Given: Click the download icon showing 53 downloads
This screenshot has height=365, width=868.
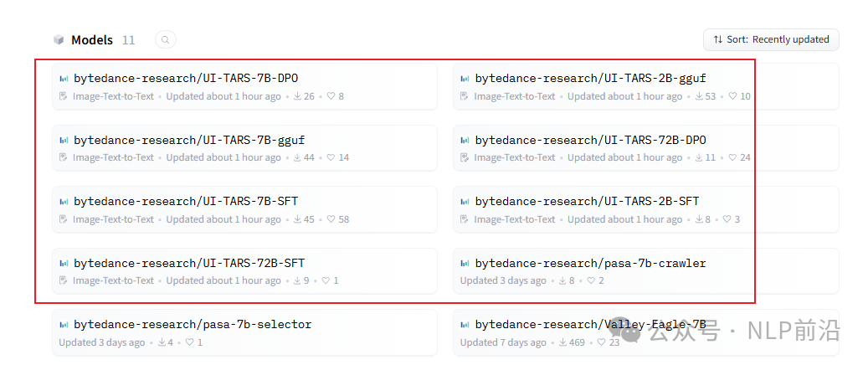Looking at the screenshot, I should 699,96.
